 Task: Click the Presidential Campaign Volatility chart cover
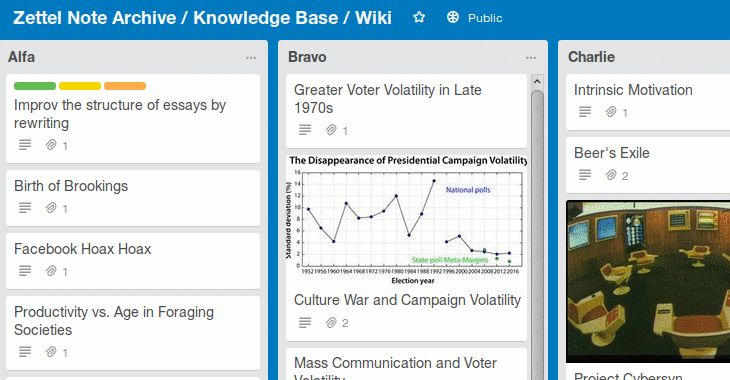tap(406, 220)
